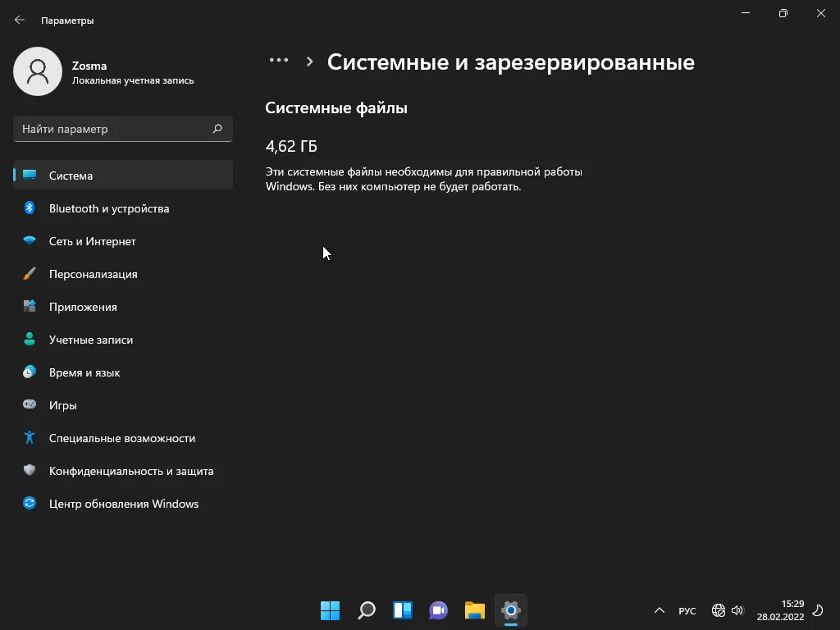
Task: Open the Приложения section
Action: (x=123, y=307)
